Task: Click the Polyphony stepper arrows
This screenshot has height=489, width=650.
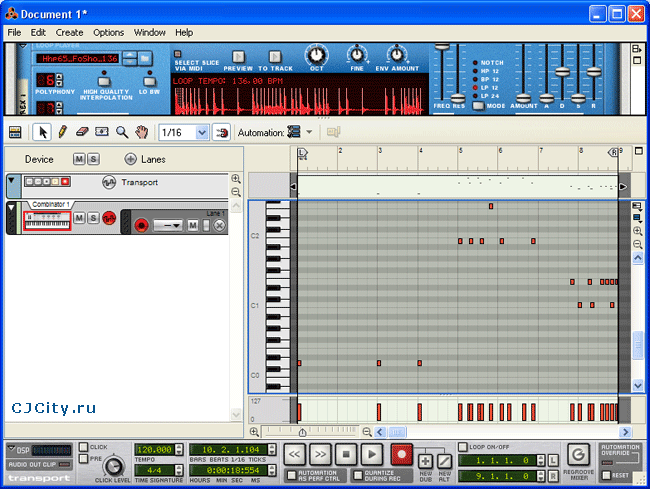Action: pos(59,80)
